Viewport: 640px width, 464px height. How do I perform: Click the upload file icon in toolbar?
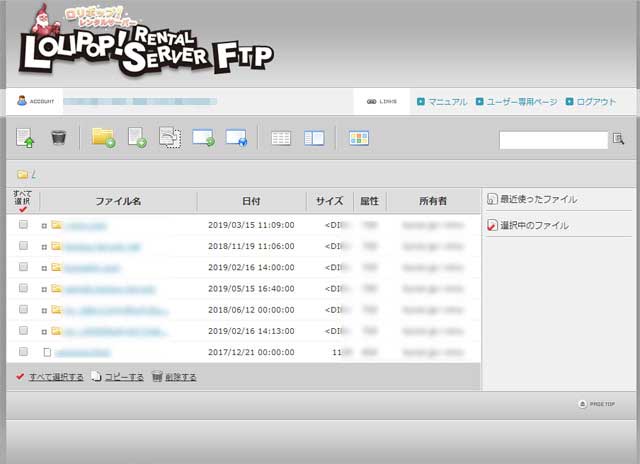pyautogui.click(x=25, y=138)
